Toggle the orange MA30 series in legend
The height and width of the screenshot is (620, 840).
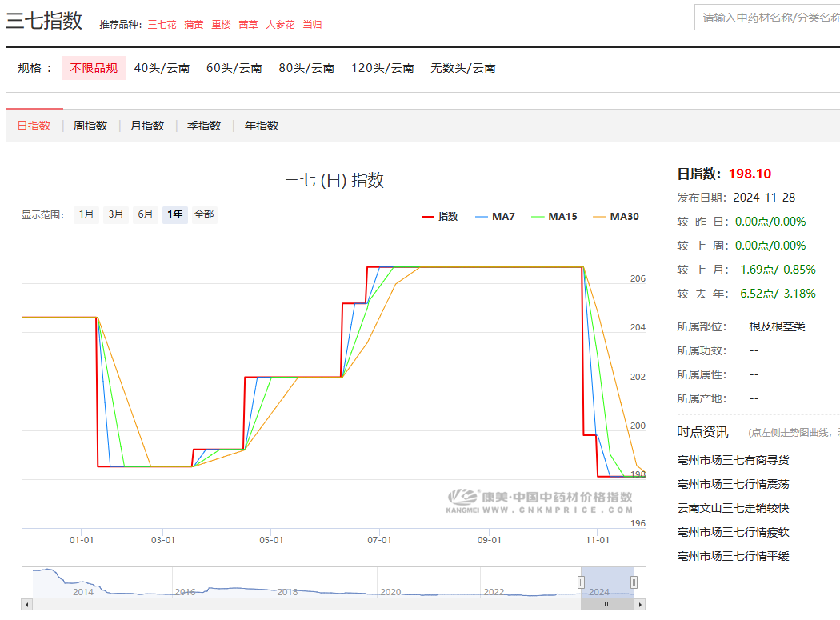pyautogui.click(x=616, y=217)
